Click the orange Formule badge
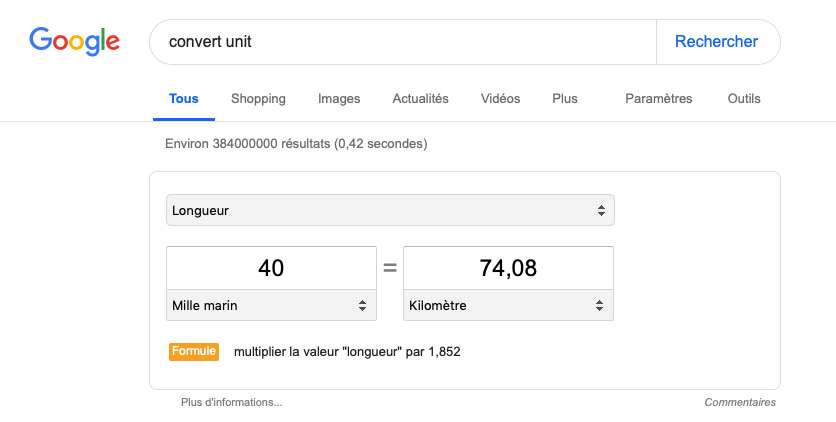836x422 pixels. tap(194, 352)
